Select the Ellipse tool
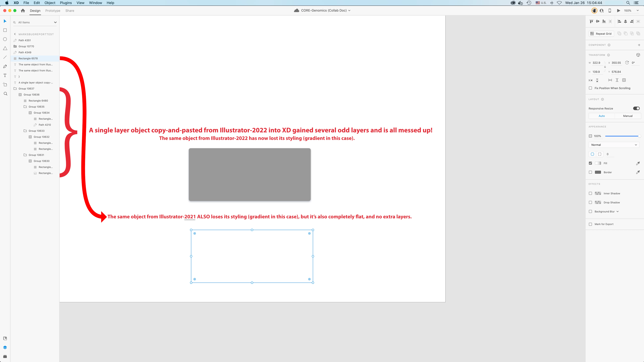 coord(5,39)
